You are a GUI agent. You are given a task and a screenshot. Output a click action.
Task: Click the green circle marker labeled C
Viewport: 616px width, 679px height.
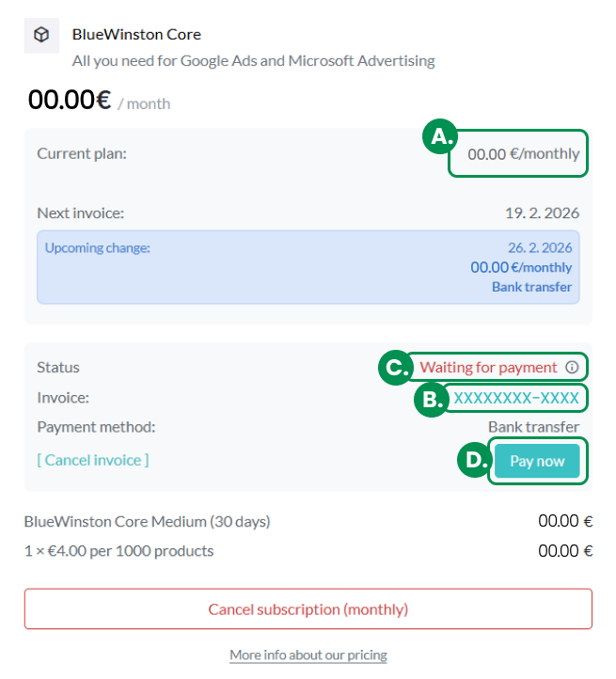tap(395, 368)
